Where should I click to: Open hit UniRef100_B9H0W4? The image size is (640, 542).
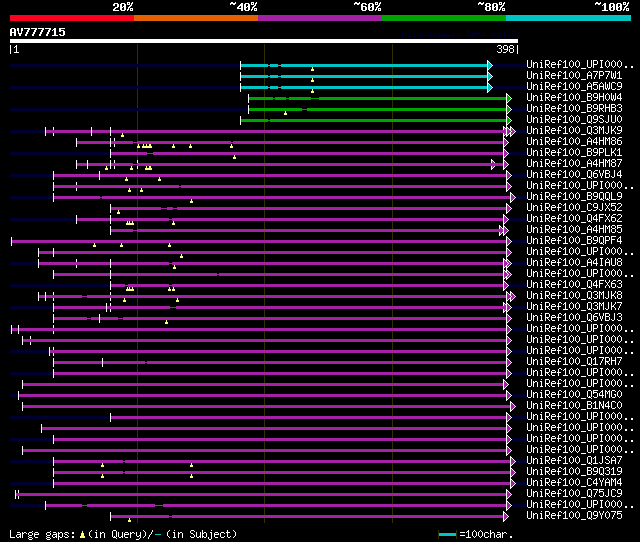[574, 98]
